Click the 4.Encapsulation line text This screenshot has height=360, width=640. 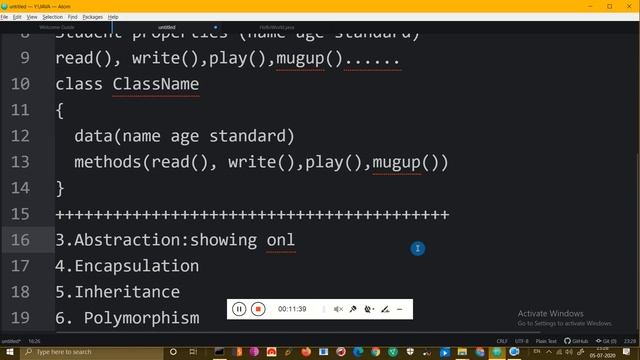point(127,266)
